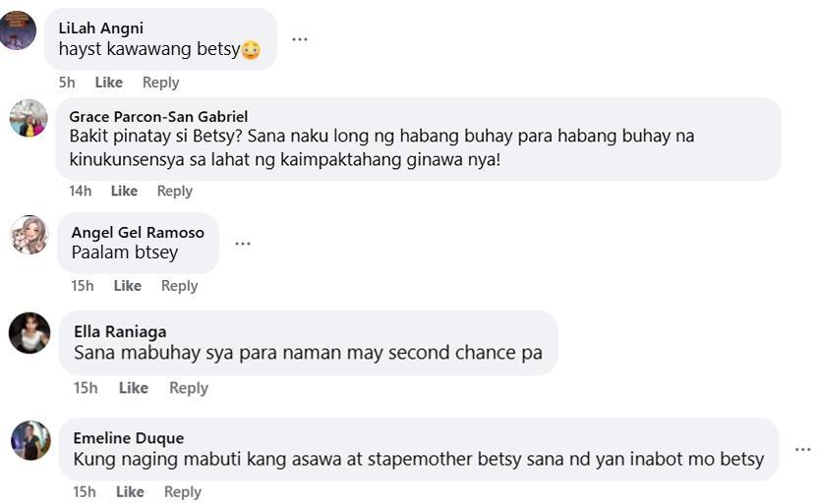Like Angel Gel Ramoso's comment
The image size is (819, 504).
pos(127,286)
